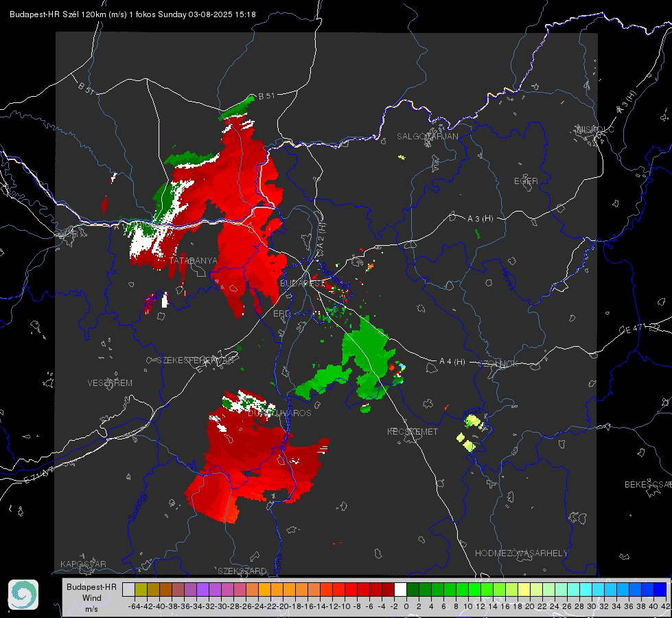Click the bright red swatch between -10 and -8
Image resolution: width=672 pixels, height=618 pixels.
[x=351, y=589]
